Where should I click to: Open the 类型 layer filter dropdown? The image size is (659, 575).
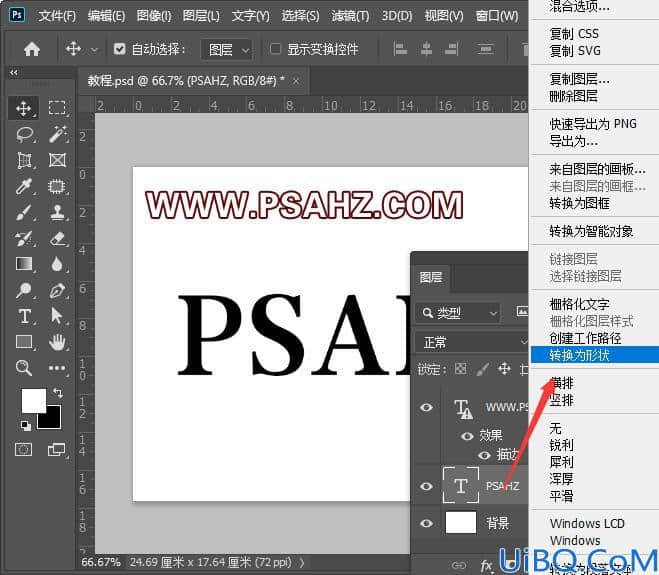coord(459,313)
